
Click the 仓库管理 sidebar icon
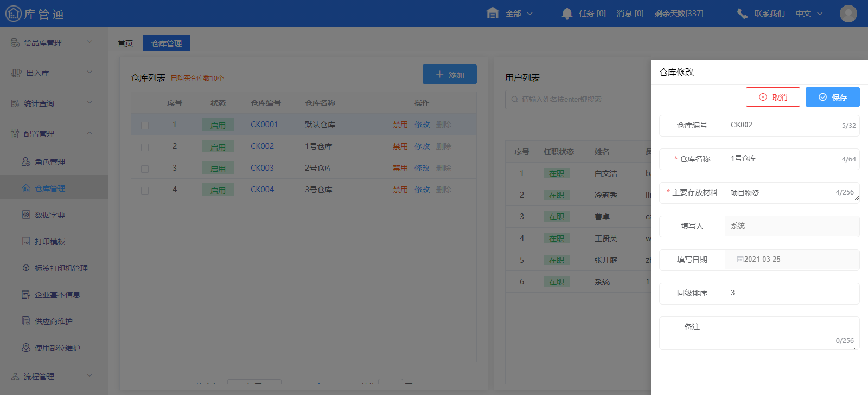(26, 188)
